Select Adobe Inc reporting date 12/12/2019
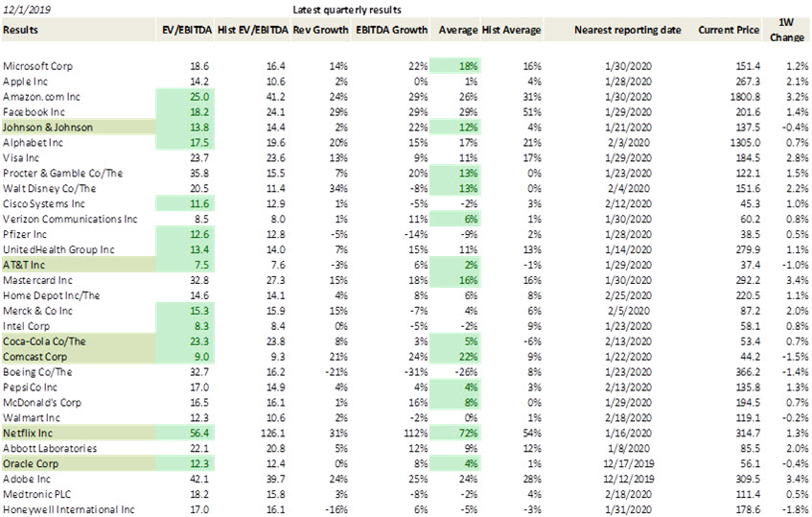 (x=629, y=480)
